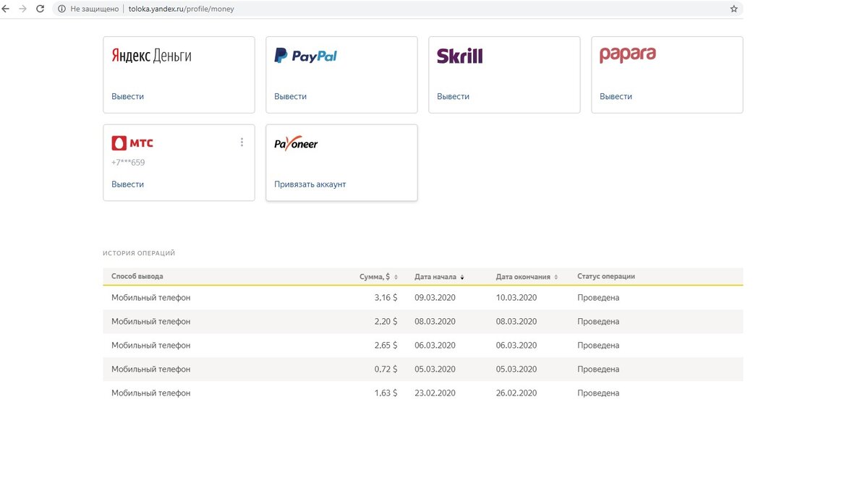Click Проведена status in 2,20 $ row
This screenshot has height=488, width=868.
point(598,322)
